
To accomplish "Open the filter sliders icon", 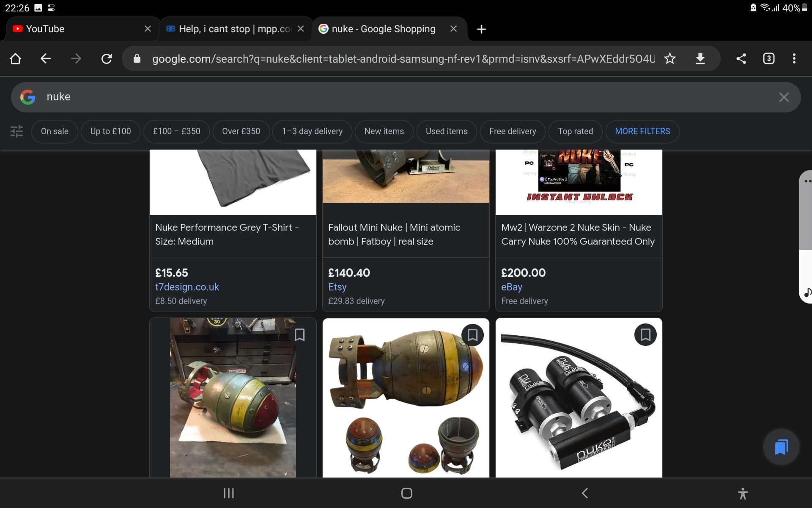I will (x=17, y=131).
